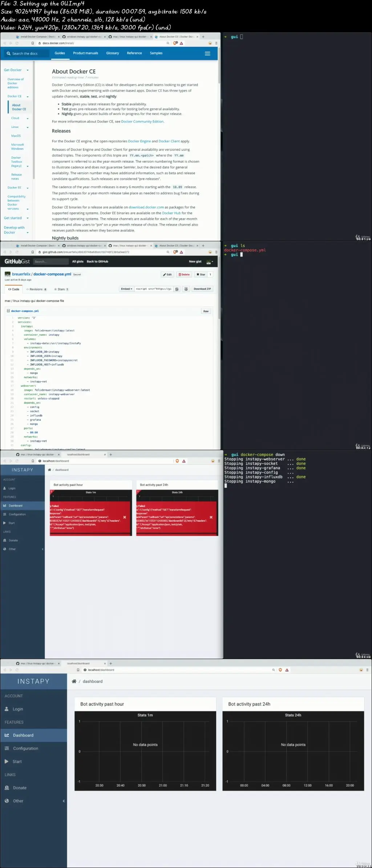Viewport: 372px width, 868px height.
Task: Open the Embed dropdown on the gist
Action: coord(127,289)
